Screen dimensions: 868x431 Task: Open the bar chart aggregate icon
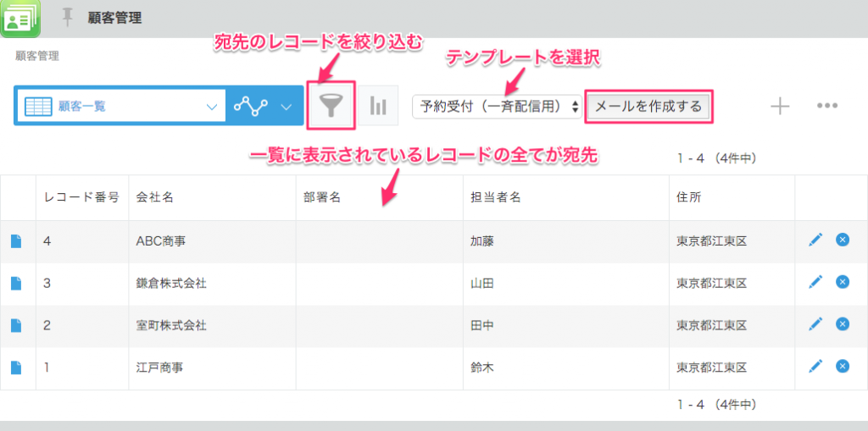378,106
